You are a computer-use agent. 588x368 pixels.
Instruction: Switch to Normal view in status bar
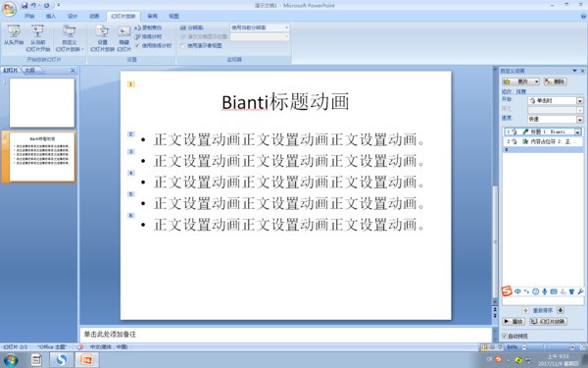484,347
